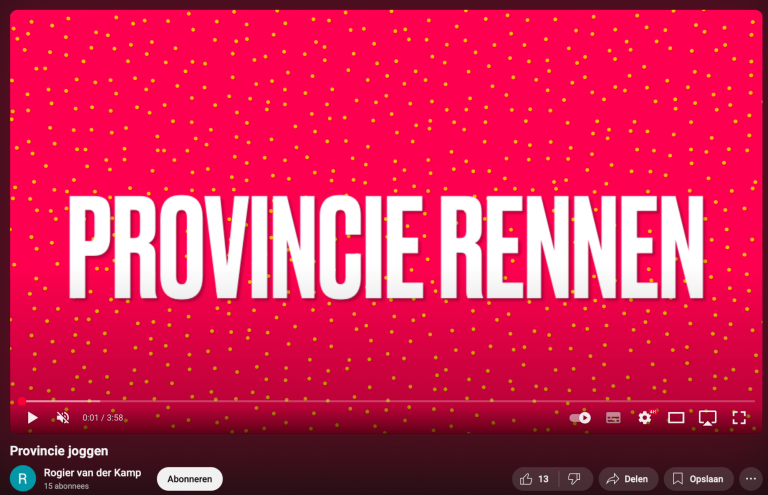
Task: Click the Abonneren subscribe button
Action: [189, 479]
